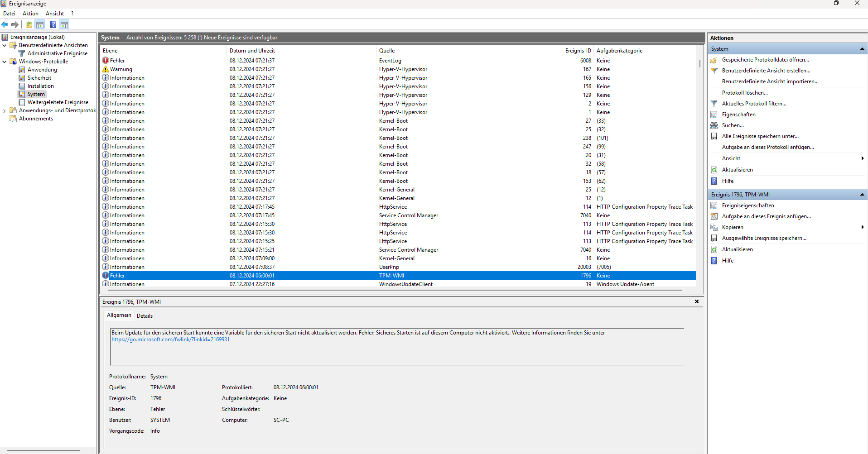
Task: Open the go.microsoft.com fwlink hyperlink
Action: click(171, 339)
